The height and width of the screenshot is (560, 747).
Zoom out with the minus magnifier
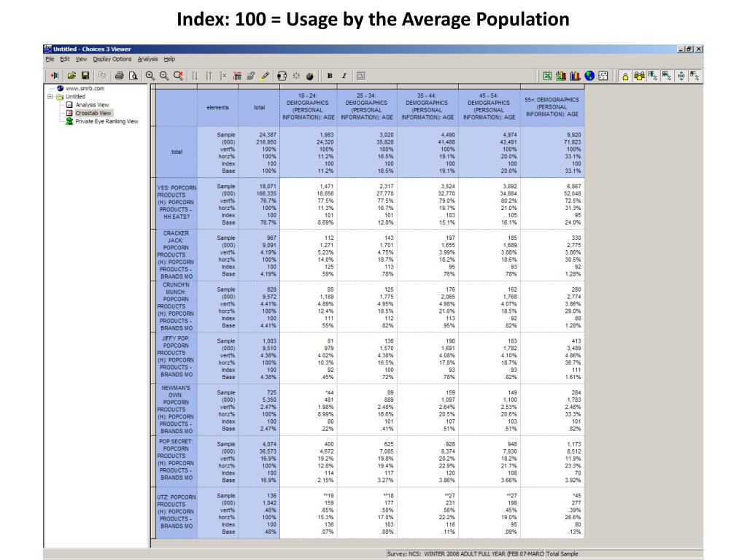click(164, 76)
